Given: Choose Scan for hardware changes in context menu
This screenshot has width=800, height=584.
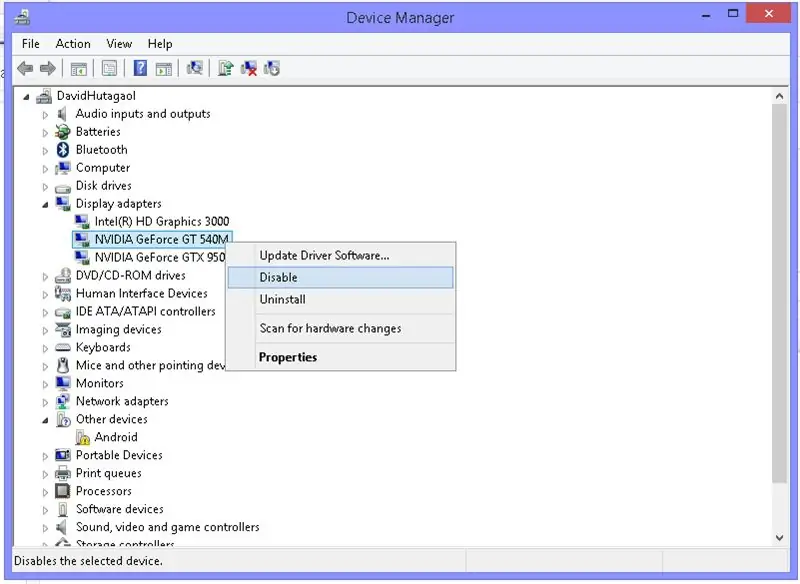Looking at the screenshot, I should [x=340, y=328].
